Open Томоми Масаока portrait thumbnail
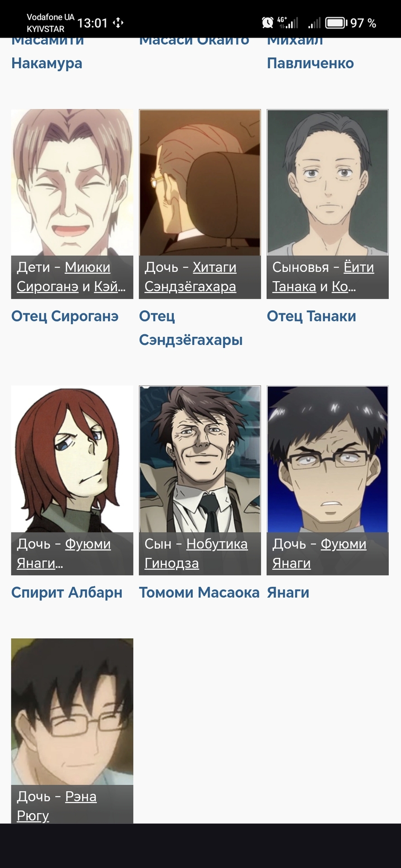The height and width of the screenshot is (868, 401). pyautogui.click(x=200, y=459)
